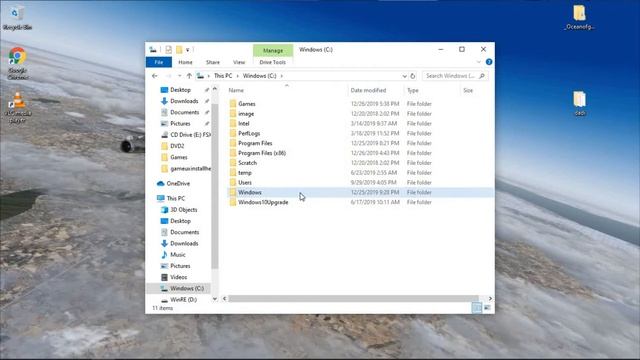640x360 pixels.
Task: Click the navigation pane scroll down arrow
Action: point(215,299)
